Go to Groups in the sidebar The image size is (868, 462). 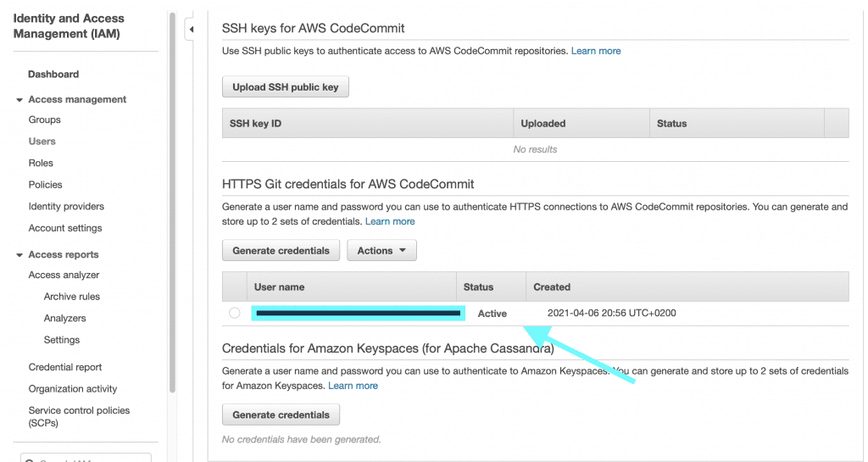(44, 120)
